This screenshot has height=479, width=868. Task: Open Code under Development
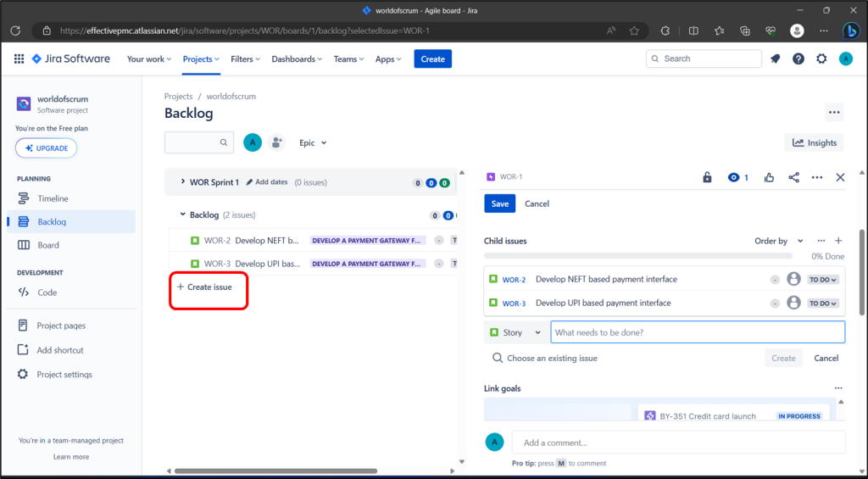71,292
